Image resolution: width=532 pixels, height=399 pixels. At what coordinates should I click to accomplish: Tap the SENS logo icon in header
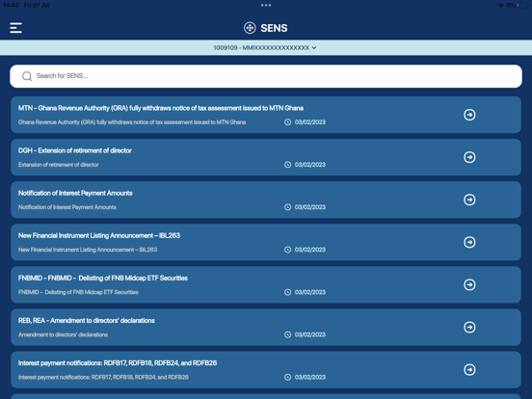click(x=250, y=28)
